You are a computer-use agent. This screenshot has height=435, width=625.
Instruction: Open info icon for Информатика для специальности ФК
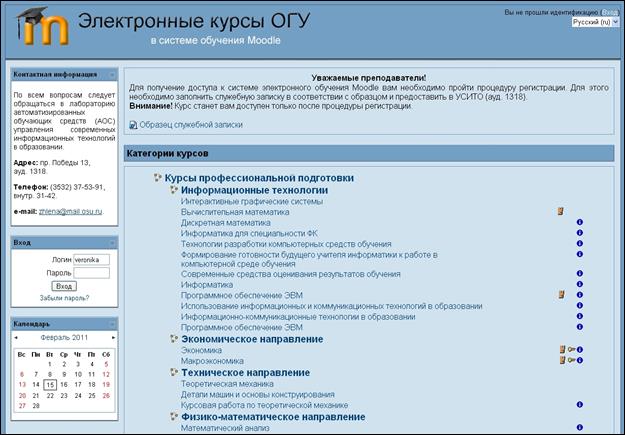click(580, 233)
